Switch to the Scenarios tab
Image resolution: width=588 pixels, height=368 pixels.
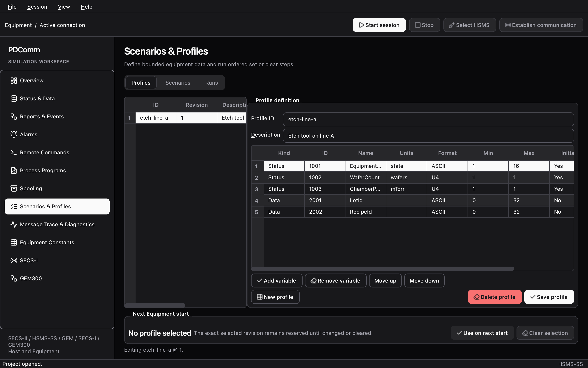point(178,83)
